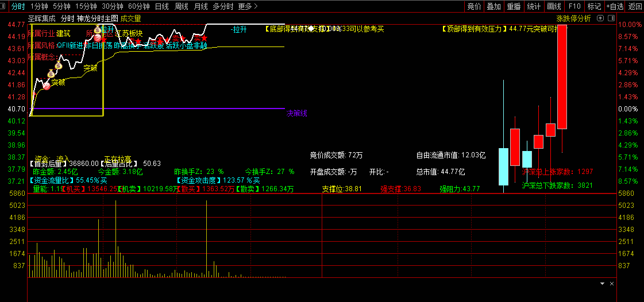This screenshot has height=302, width=644.
Task: Click 强支撑:36.83 value
Action: click(401, 189)
